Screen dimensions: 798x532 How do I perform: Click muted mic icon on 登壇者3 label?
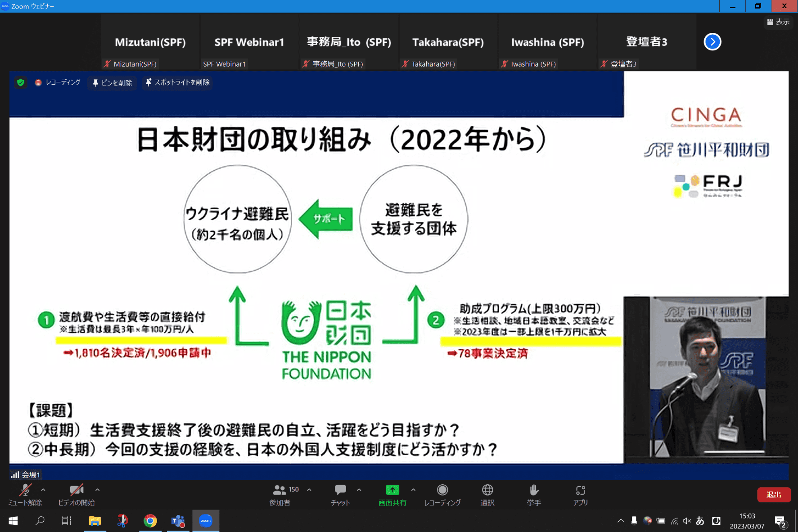pos(604,64)
